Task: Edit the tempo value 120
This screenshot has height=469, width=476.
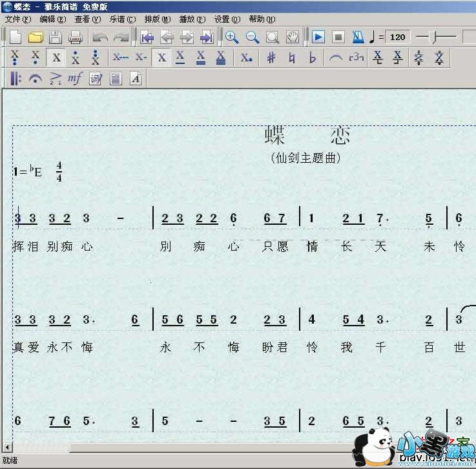Action: [x=397, y=37]
